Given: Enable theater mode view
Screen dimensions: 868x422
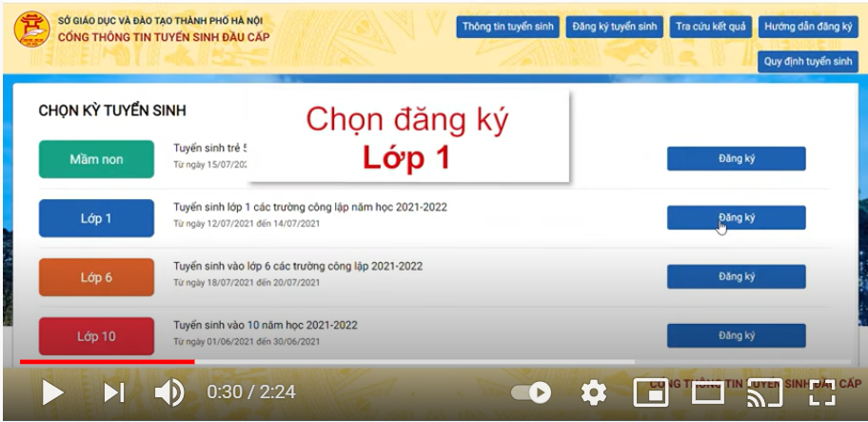Looking at the screenshot, I should click(x=708, y=392).
